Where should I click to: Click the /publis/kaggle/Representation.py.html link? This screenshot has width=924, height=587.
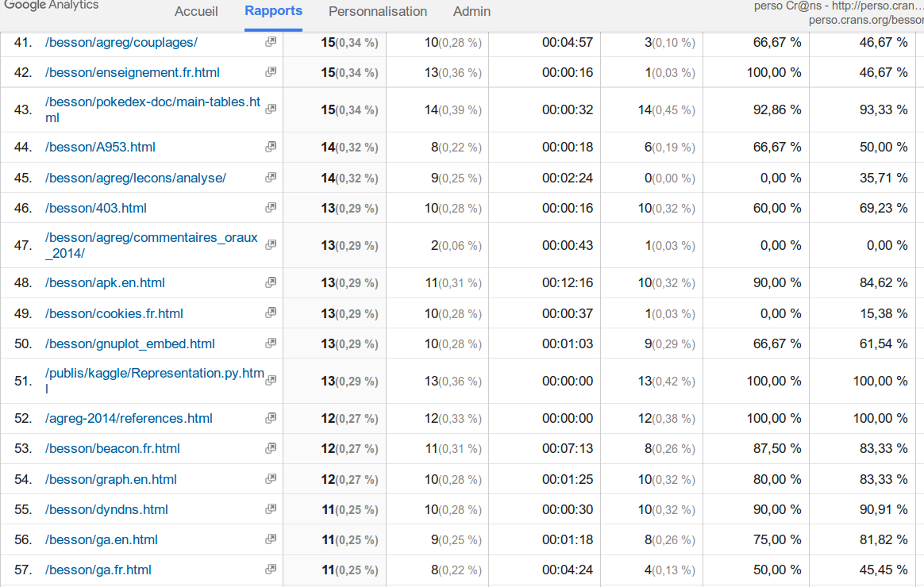154,381
